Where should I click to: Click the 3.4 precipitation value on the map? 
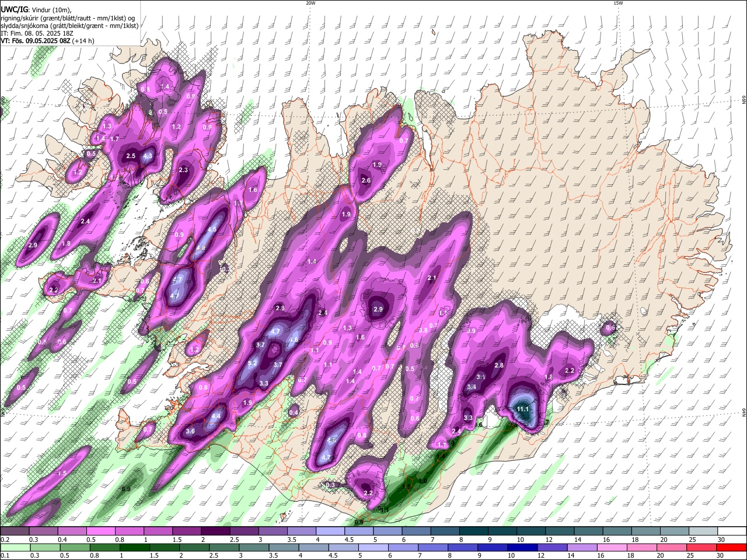pyautogui.click(x=472, y=387)
